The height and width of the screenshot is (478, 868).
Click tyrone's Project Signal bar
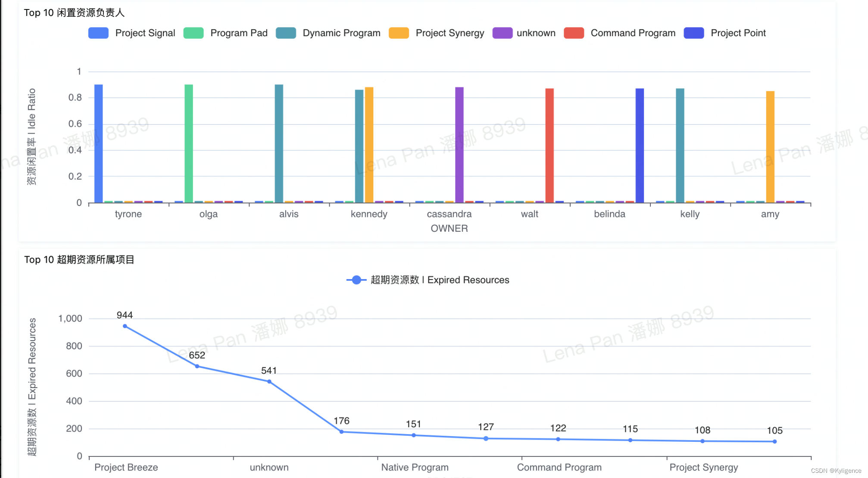[x=99, y=143]
